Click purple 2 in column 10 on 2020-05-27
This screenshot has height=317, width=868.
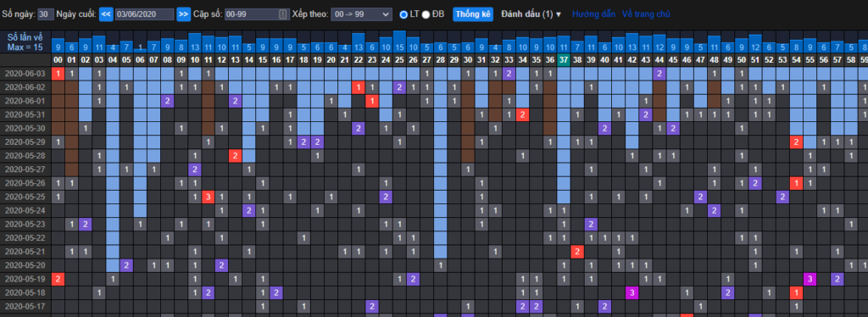click(x=195, y=170)
